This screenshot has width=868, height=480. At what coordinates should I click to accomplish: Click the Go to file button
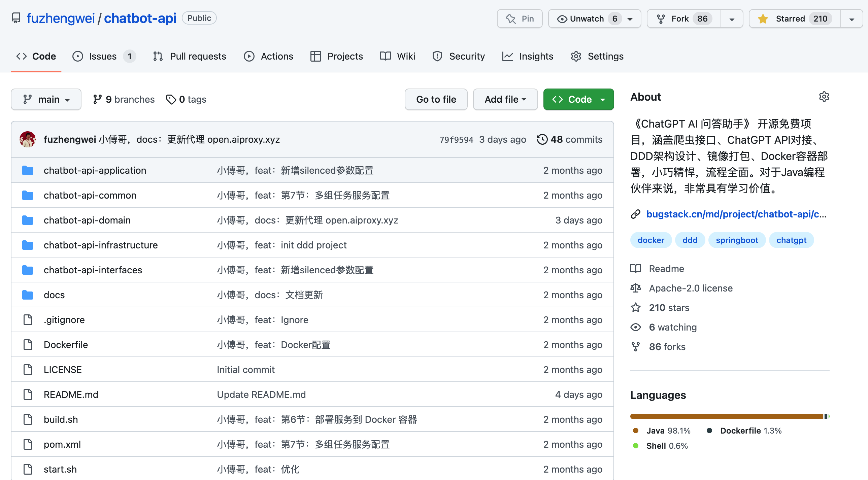pos(436,100)
